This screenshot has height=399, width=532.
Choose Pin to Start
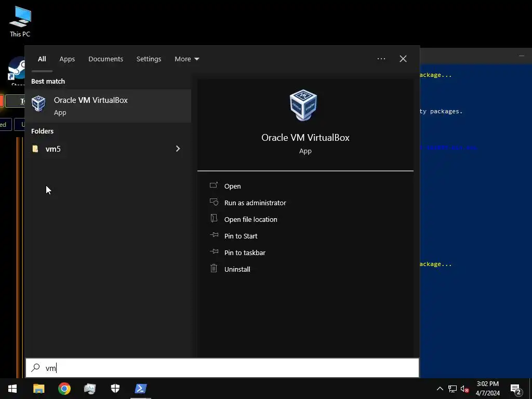coord(241,236)
